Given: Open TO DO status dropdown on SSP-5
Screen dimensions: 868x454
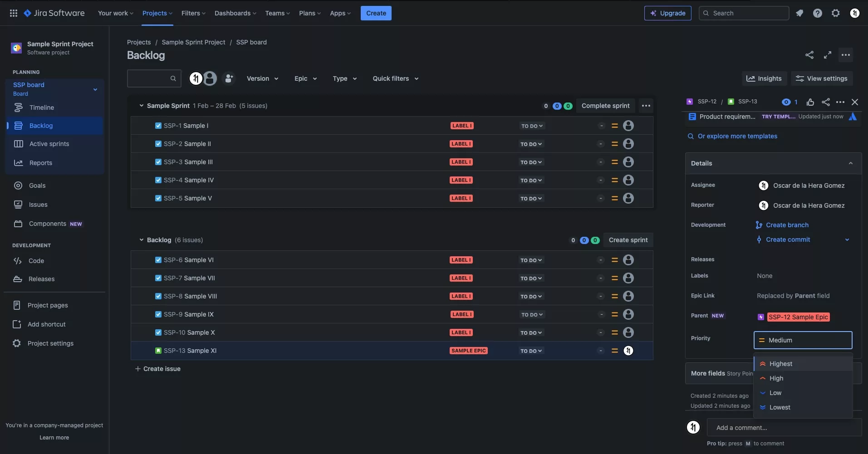Looking at the screenshot, I should pyautogui.click(x=531, y=199).
